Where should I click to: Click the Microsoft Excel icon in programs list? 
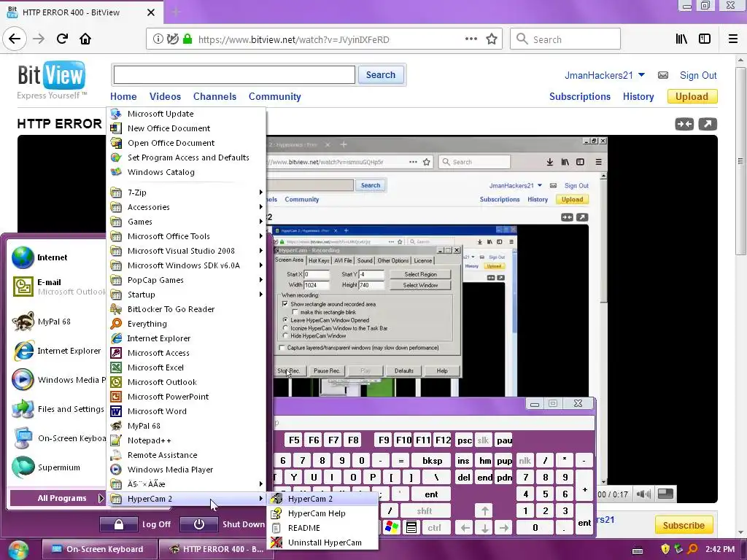116,367
